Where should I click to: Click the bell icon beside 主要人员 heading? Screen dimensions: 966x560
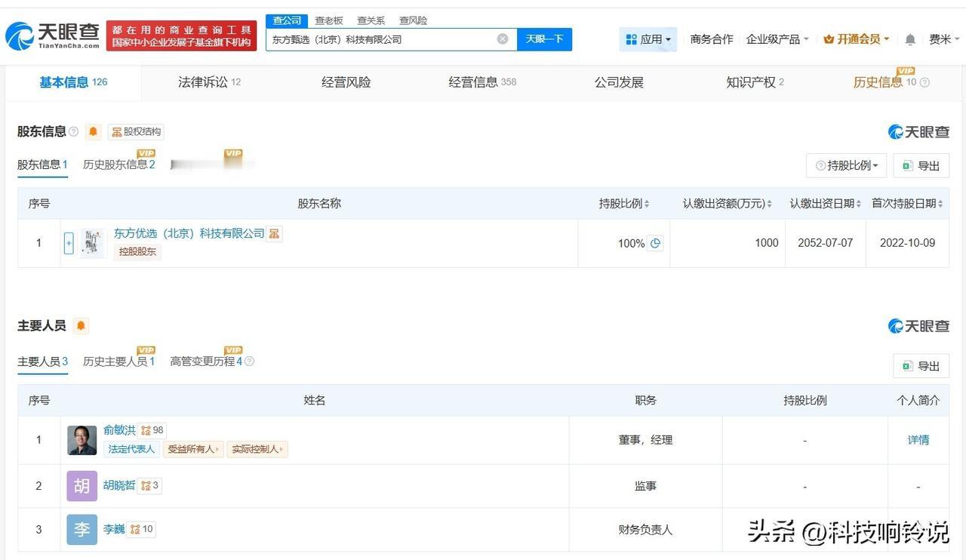click(81, 326)
